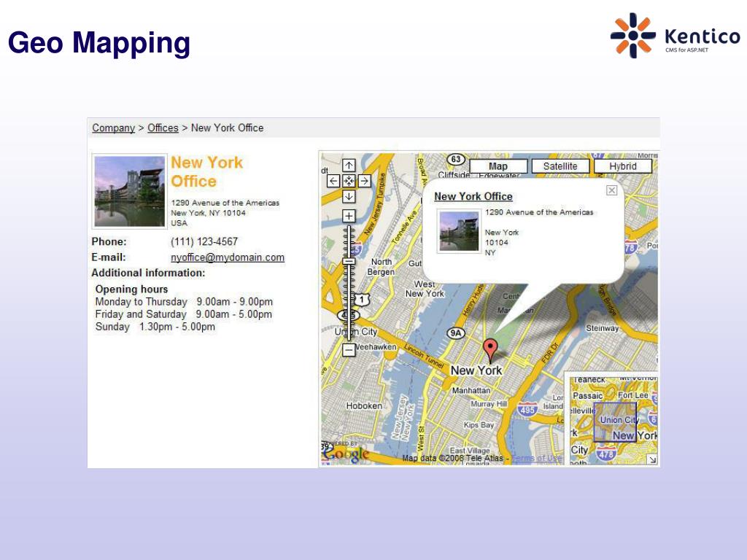Open the Terms of Use link

click(536, 458)
